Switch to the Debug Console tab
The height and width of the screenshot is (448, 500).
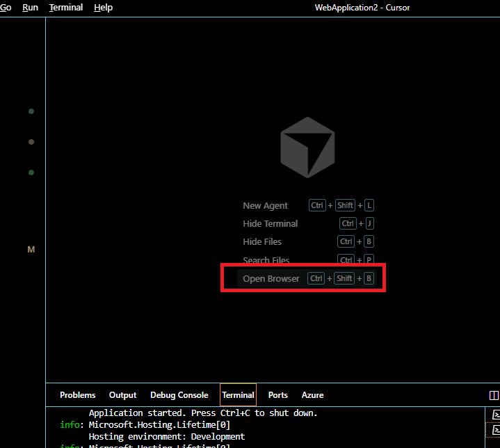(x=179, y=395)
